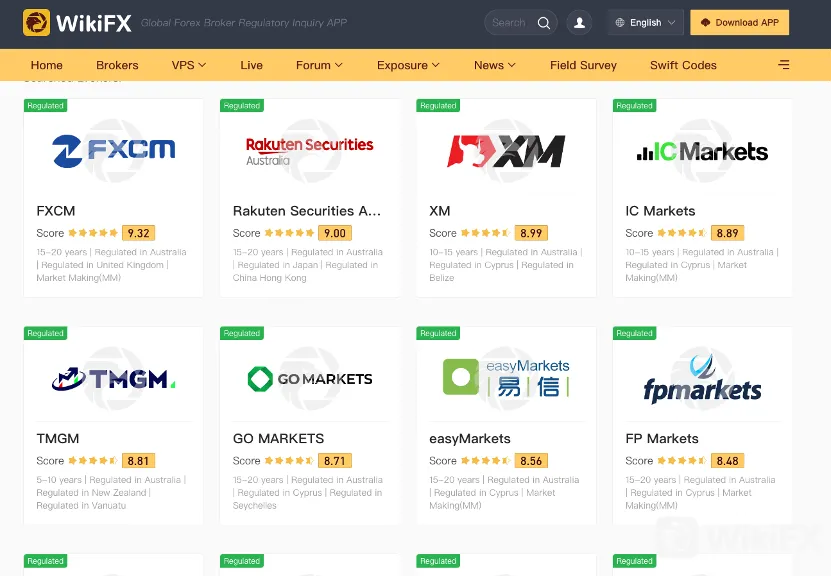Click the IC Markets logo
Screen dimensions: 832x576
pos(703,152)
